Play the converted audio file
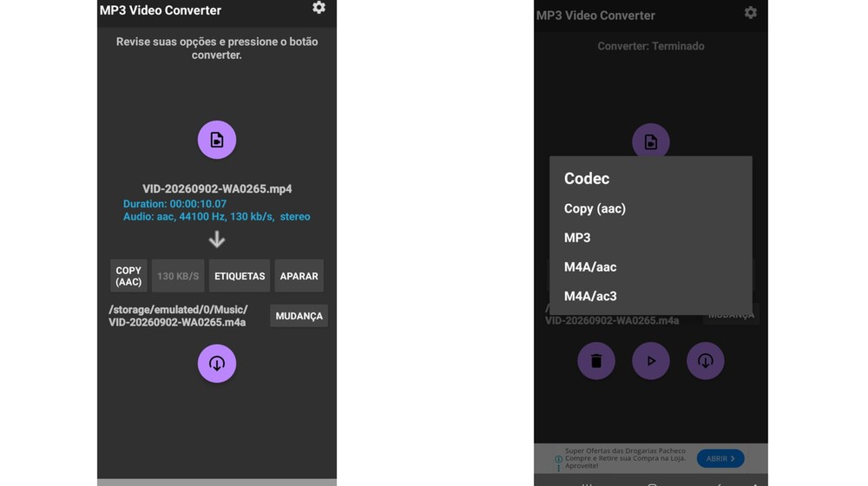This screenshot has width=868, height=486. pyautogui.click(x=651, y=361)
